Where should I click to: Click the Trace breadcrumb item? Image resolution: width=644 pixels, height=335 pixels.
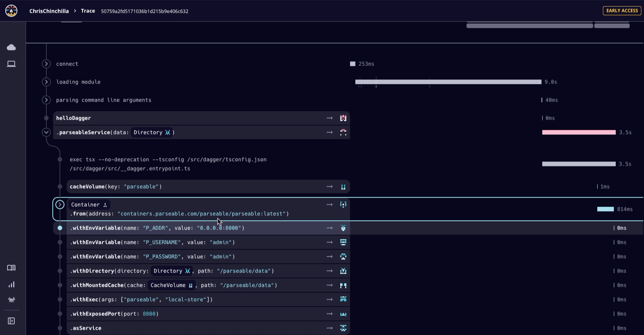(88, 11)
